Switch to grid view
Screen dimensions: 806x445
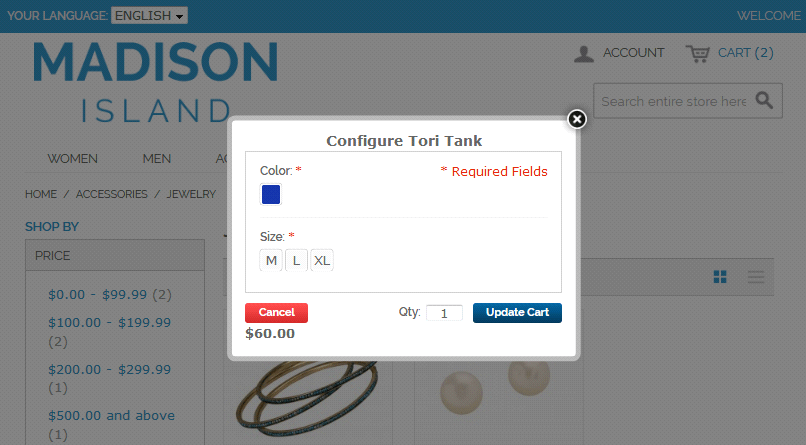coord(720,277)
